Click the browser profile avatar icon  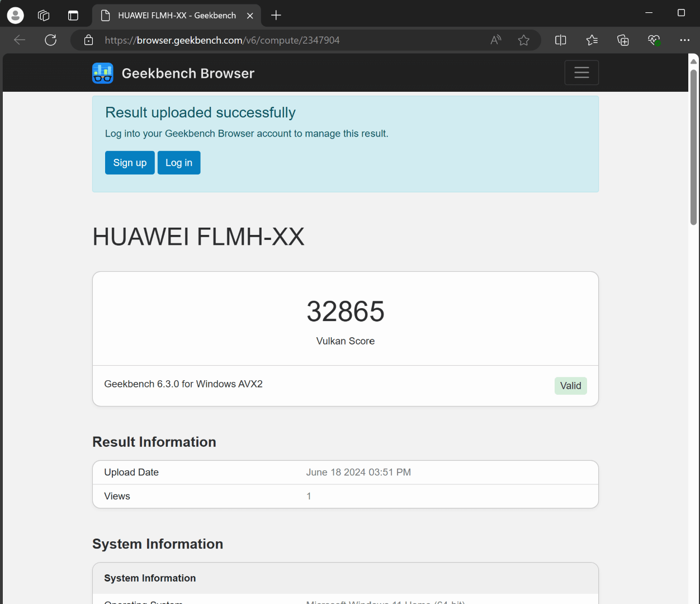16,15
